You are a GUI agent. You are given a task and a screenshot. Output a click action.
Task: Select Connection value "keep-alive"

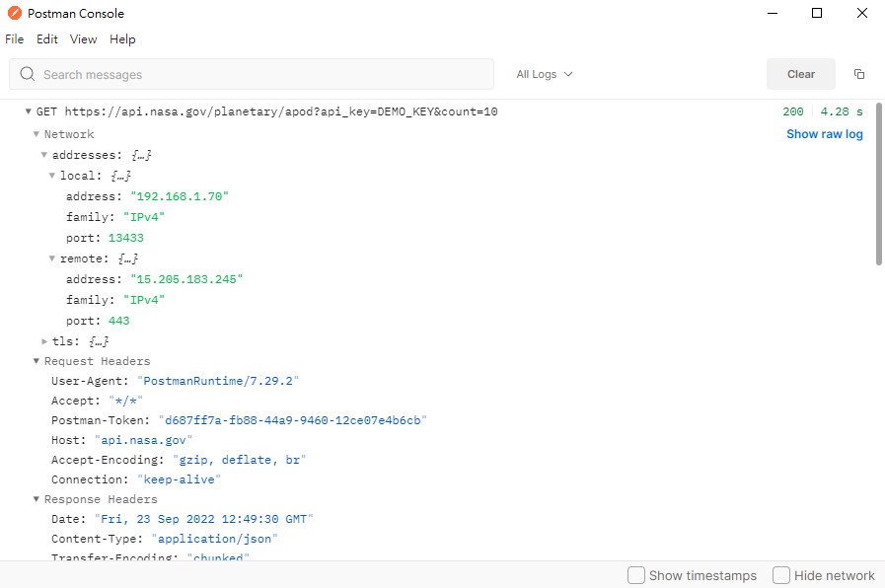click(179, 479)
